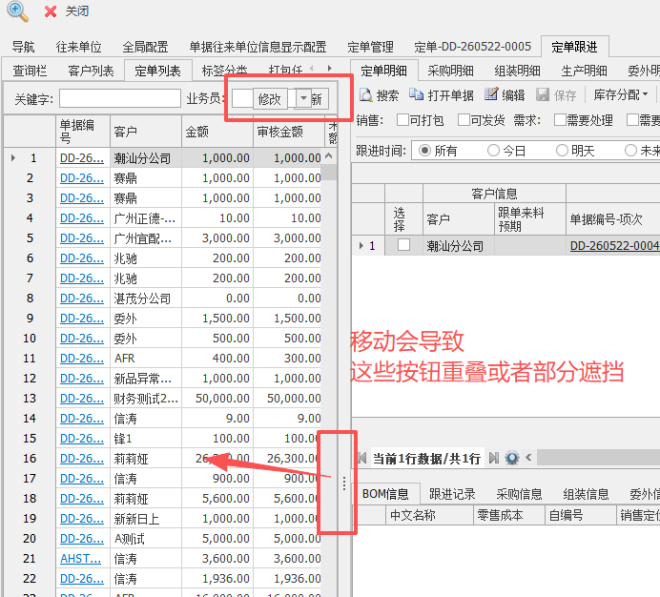This screenshot has height=597, width=660.
Task: Click the 审核金额 column header
Action: click(x=289, y=132)
